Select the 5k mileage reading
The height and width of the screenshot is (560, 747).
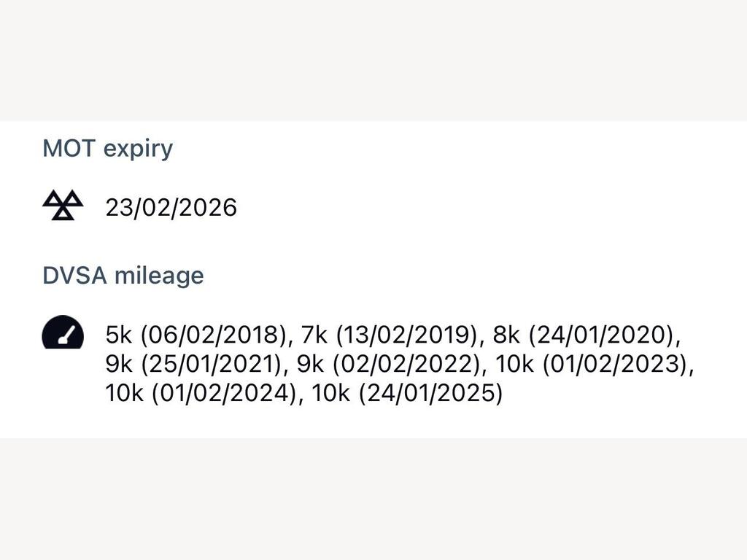[118, 334]
